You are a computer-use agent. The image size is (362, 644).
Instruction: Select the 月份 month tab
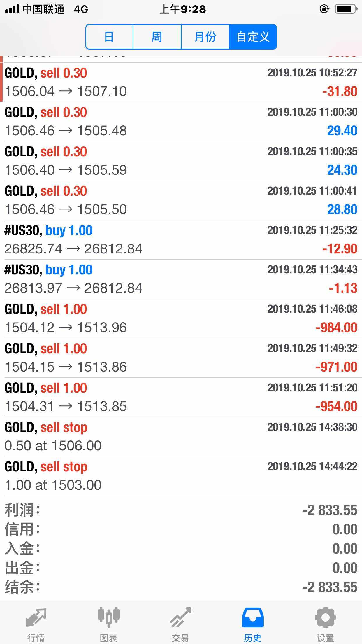(205, 37)
